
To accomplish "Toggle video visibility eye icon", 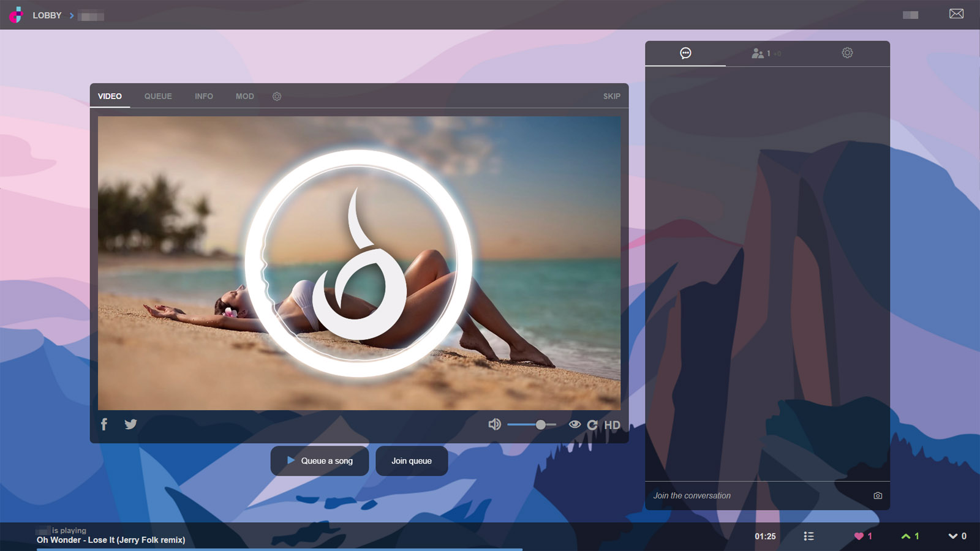I will pos(575,424).
